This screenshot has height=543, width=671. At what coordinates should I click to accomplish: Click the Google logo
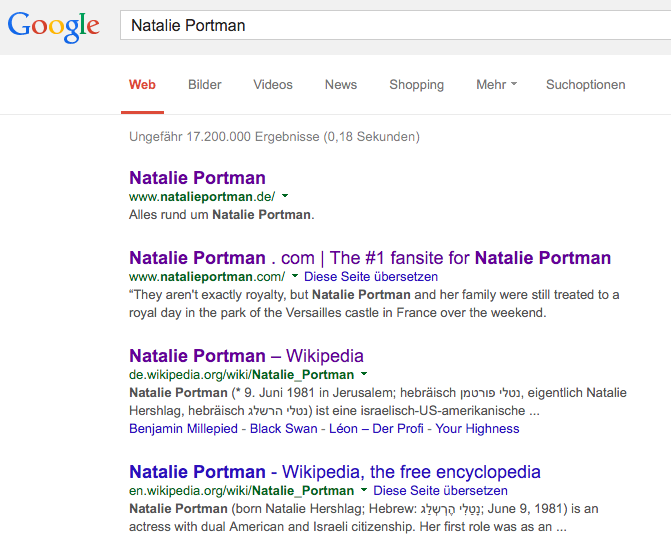coord(54,27)
